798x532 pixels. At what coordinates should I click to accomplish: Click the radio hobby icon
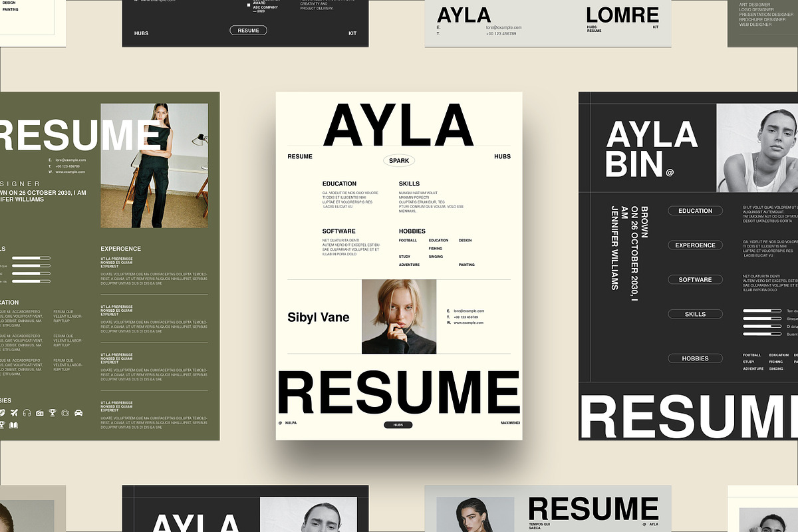(40, 413)
